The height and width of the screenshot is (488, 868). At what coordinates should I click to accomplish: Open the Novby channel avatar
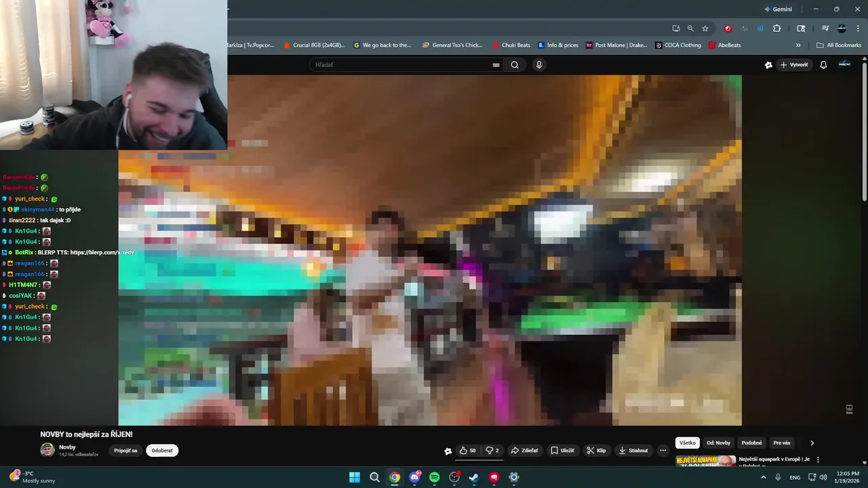(47, 450)
